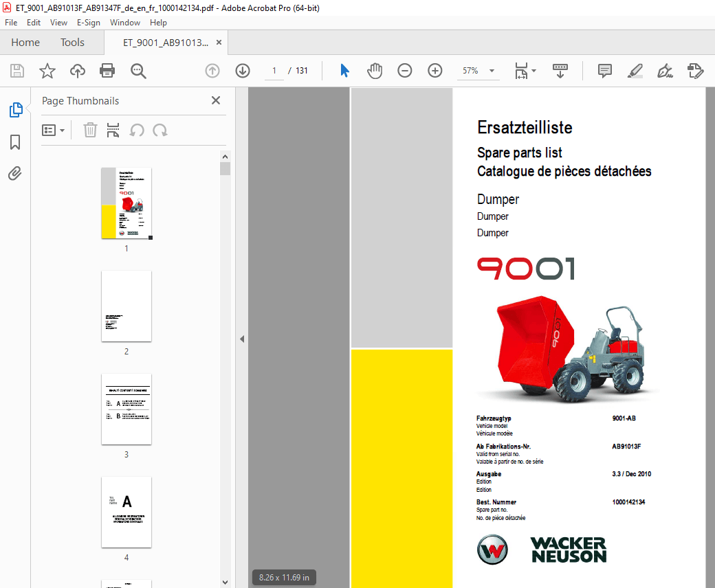Viewport: 715px width, 588px height.
Task: Open the Attachments panel
Action: [x=15, y=173]
